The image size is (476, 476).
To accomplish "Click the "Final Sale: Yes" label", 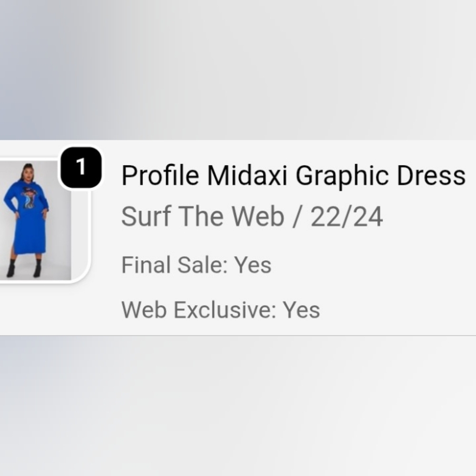I will (195, 265).
